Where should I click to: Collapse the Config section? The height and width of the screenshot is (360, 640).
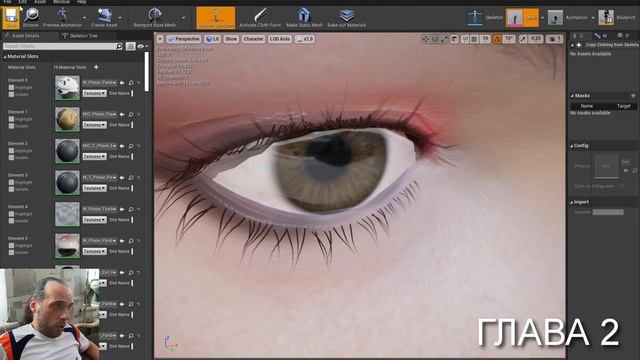coord(572,146)
